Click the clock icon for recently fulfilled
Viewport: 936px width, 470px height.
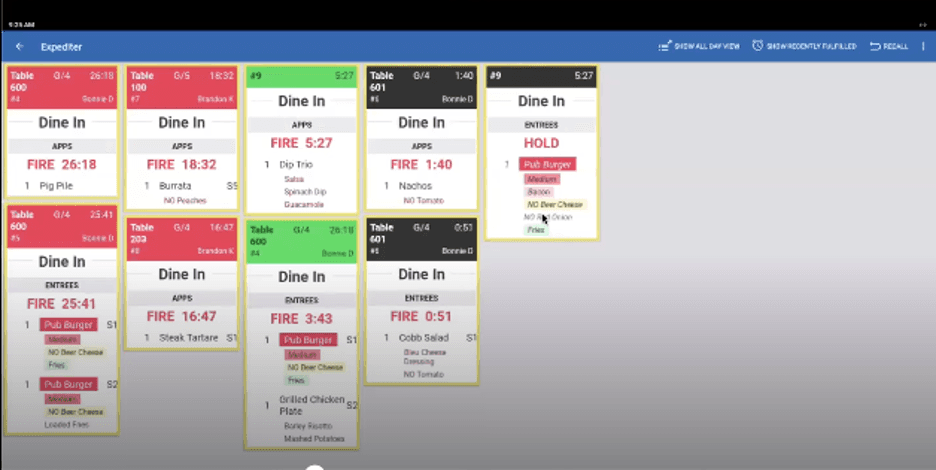(758, 46)
